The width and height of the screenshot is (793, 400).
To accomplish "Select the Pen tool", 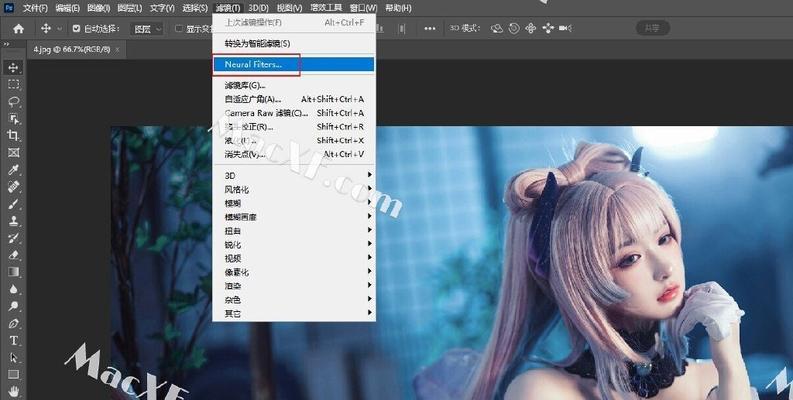I will pos(14,324).
